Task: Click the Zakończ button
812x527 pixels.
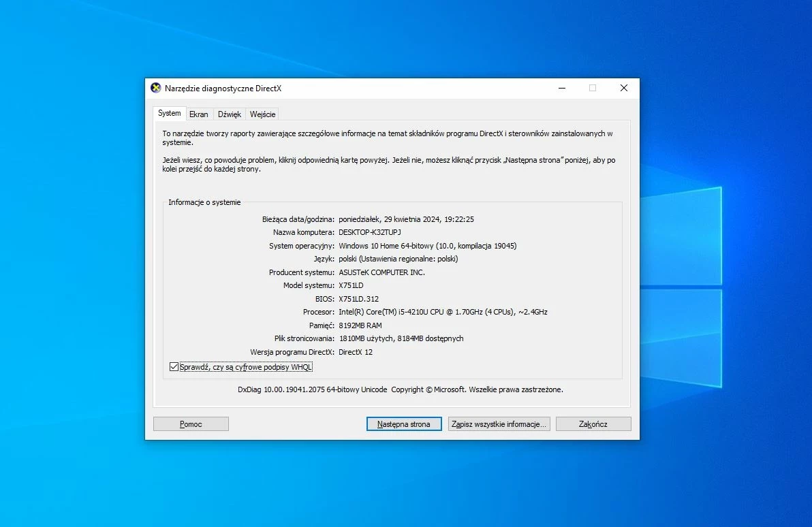Action: (x=593, y=424)
